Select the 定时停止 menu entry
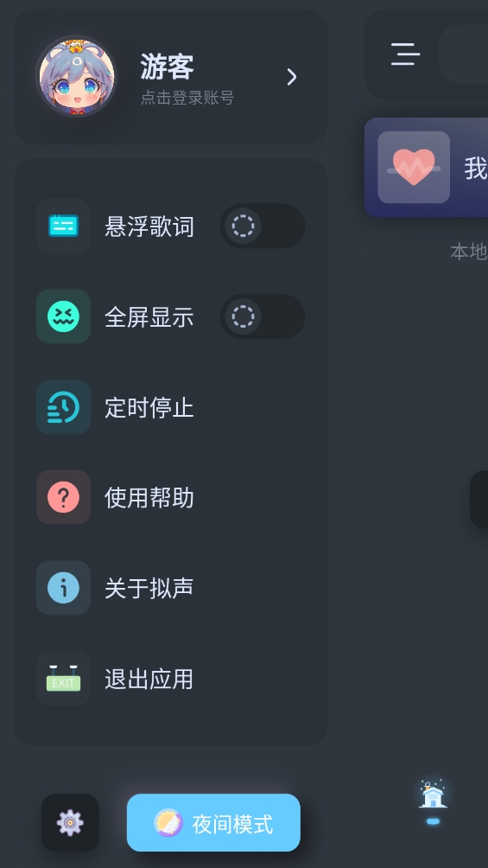The width and height of the screenshot is (488, 868). coord(171,407)
